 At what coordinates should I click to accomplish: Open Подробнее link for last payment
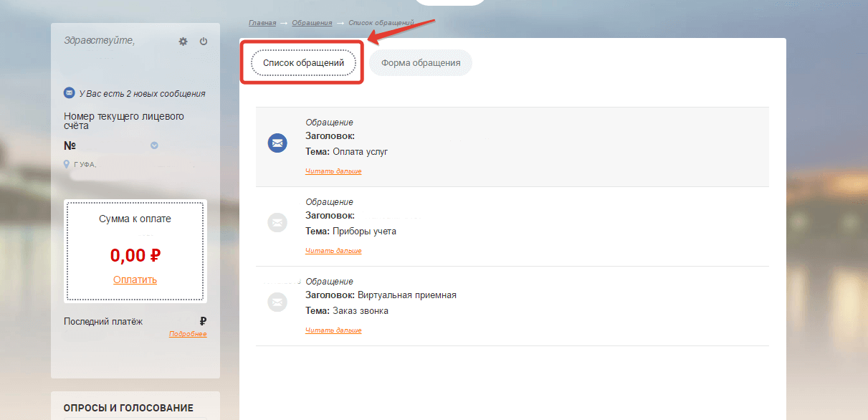tap(188, 334)
